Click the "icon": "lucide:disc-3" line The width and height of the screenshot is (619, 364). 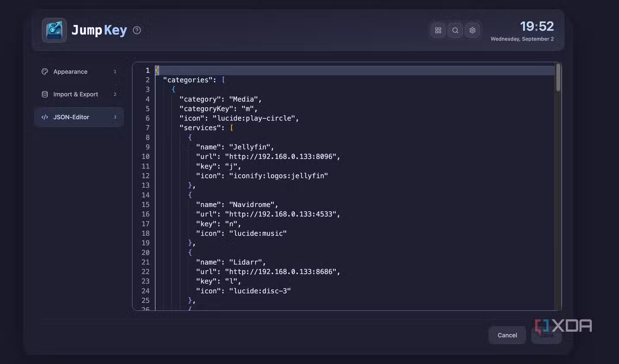click(x=243, y=291)
